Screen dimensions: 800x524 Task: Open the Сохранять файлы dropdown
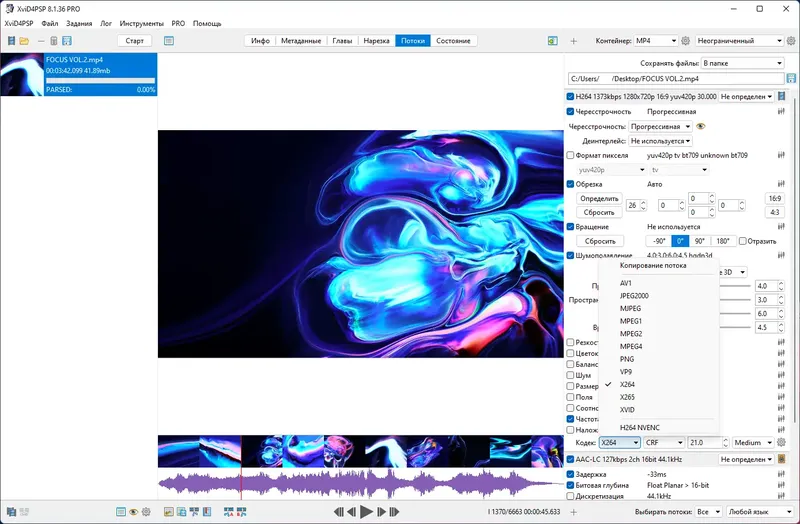coord(742,63)
